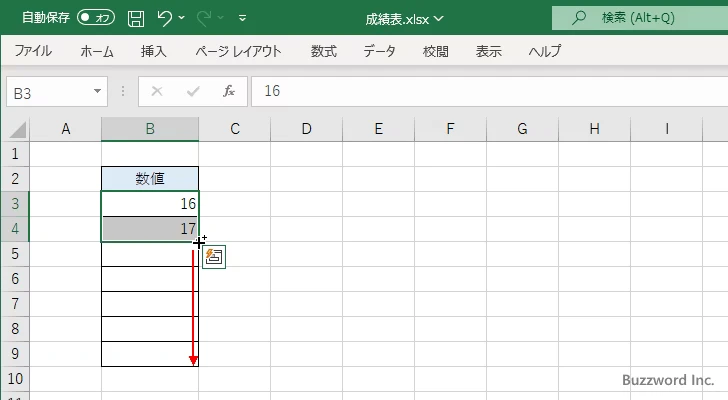The height and width of the screenshot is (400, 728).
Task: Select empty cell B9
Action: 150,354
